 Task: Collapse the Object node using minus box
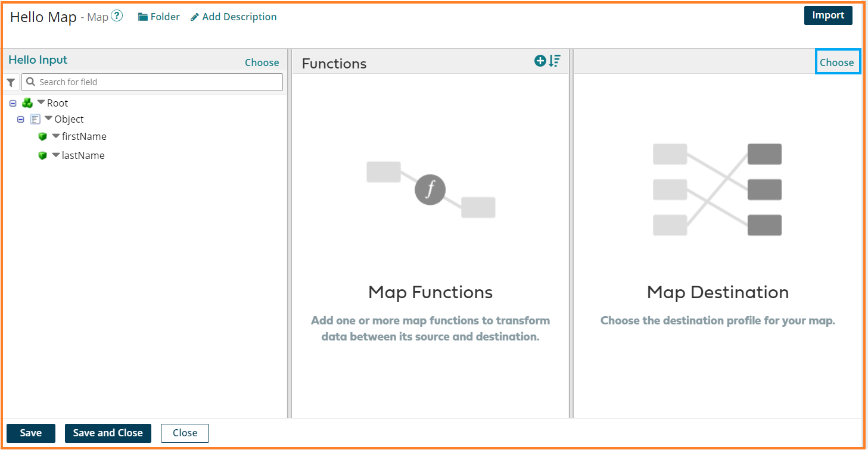pos(21,119)
